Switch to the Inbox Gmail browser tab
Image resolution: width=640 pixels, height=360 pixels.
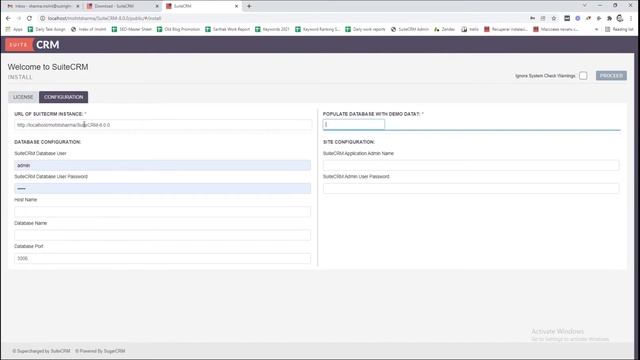click(x=42, y=6)
